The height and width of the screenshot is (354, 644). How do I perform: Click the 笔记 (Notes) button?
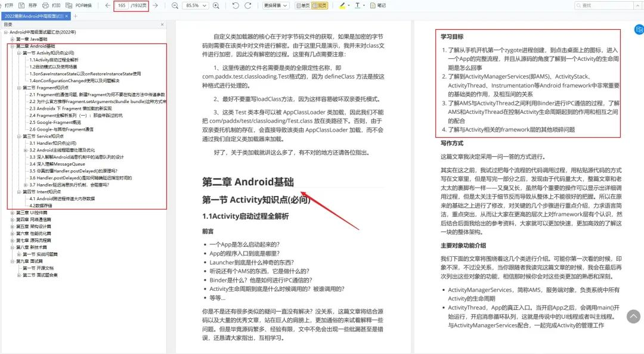pyautogui.click(x=378, y=5)
